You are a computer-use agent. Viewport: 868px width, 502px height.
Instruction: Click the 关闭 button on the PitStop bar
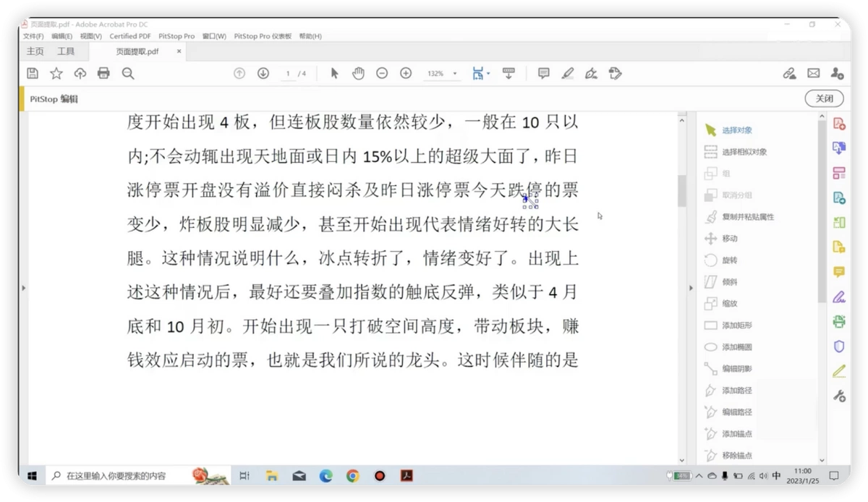point(824,98)
